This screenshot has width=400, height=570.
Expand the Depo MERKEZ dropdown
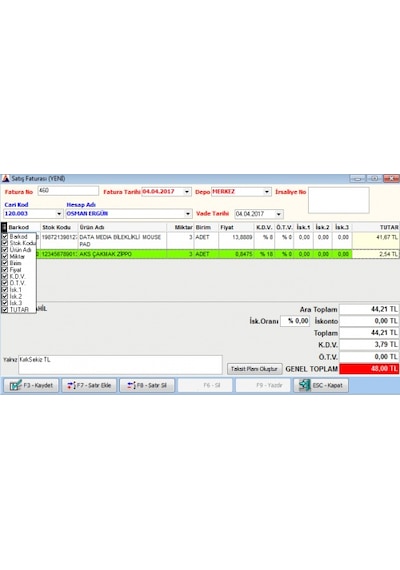(267, 192)
